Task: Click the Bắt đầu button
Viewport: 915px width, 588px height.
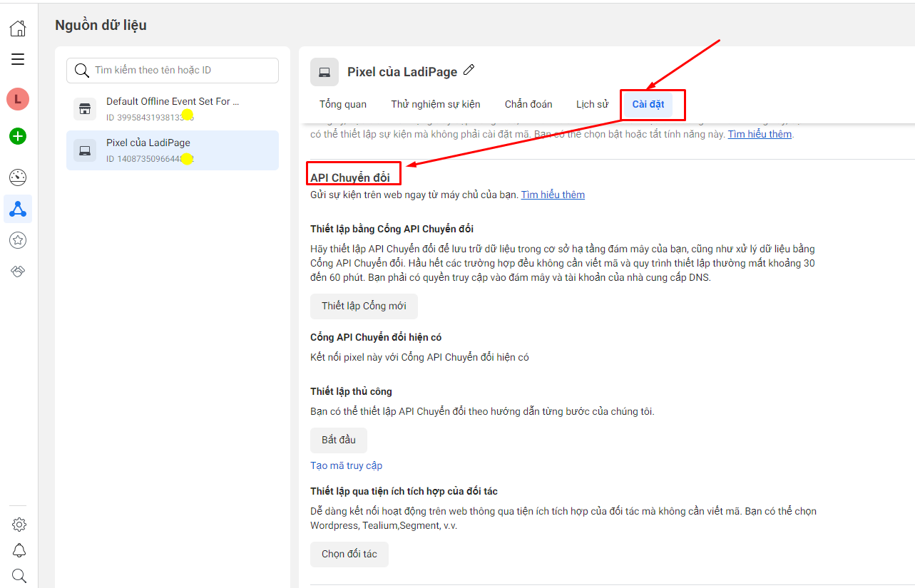Action: [x=338, y=440]
